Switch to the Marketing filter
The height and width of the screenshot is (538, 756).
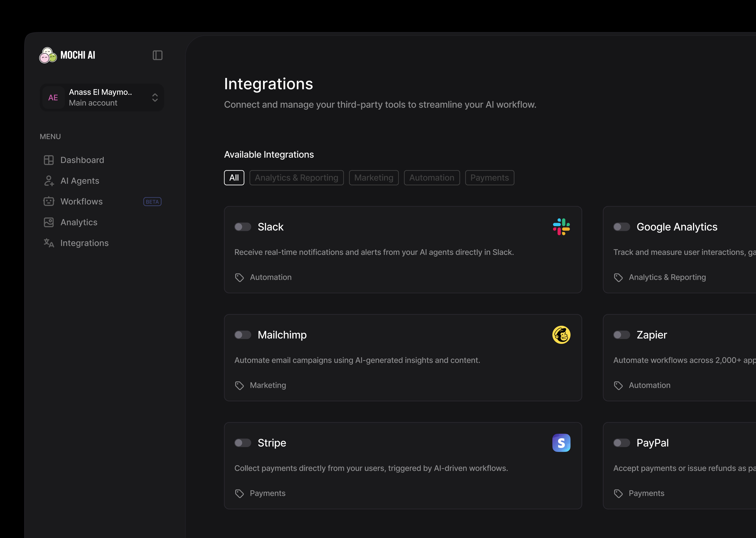374,178
